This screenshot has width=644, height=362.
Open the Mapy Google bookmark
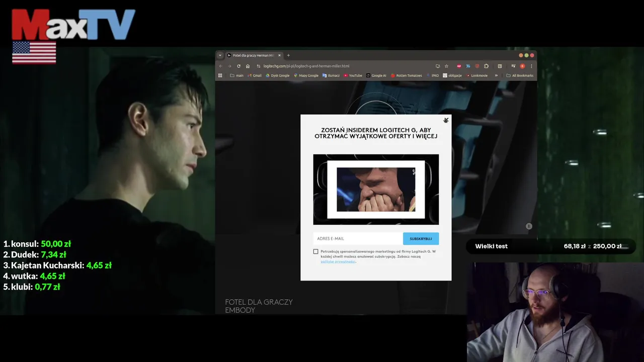tap(306, 75)
